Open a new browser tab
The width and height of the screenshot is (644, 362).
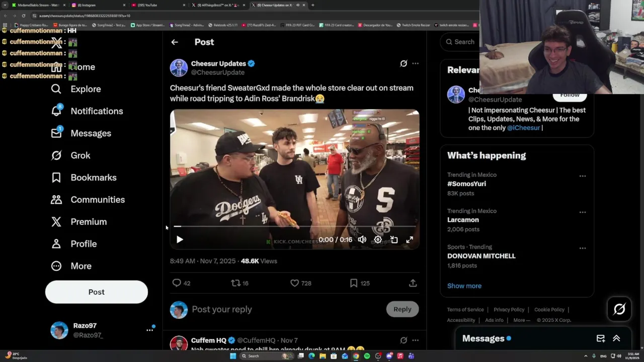(313, 5)
